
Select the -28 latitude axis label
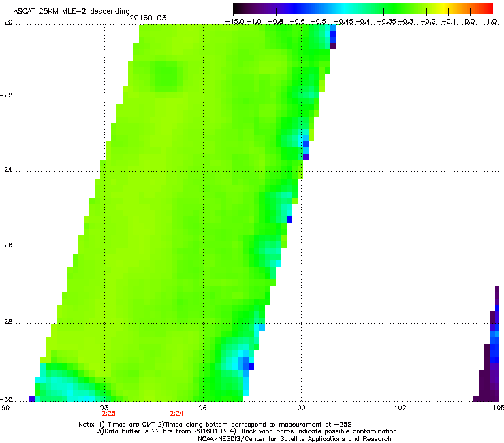click(x=6, y=322)
